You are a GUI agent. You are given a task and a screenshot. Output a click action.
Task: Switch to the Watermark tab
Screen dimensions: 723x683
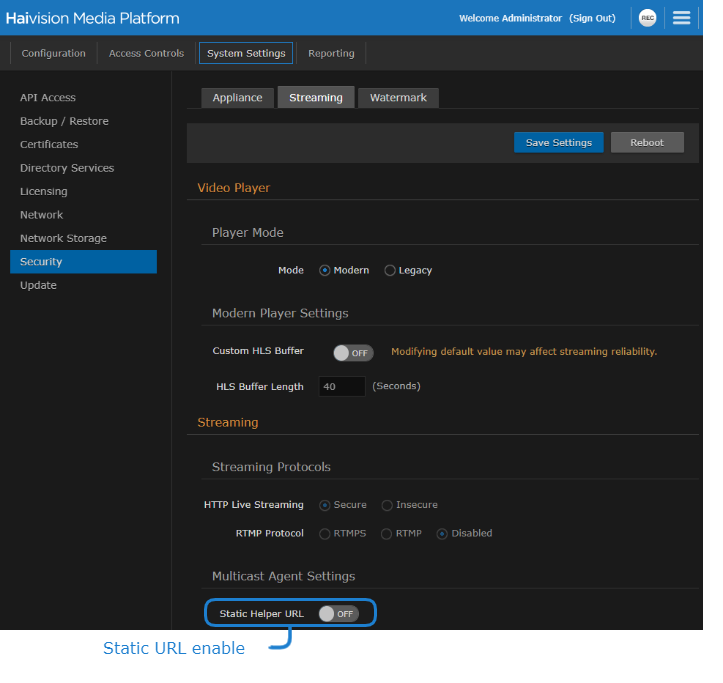398,97
